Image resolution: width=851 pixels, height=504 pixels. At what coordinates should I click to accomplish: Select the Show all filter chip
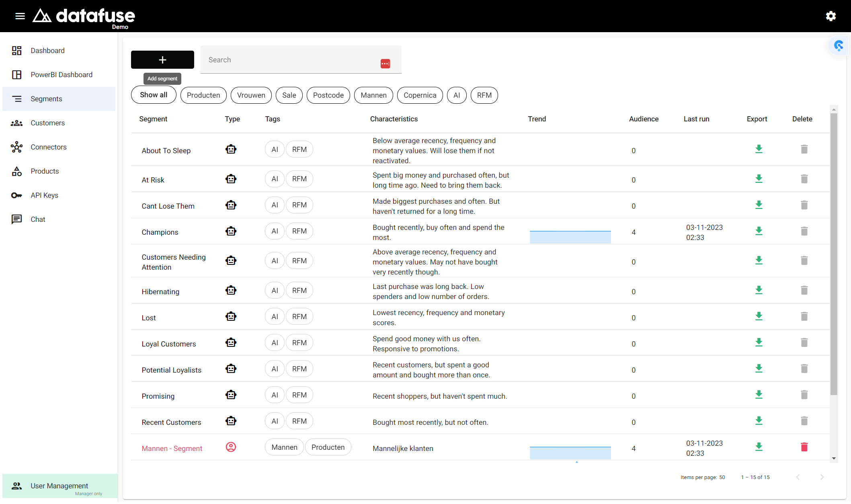(x=154, y=95)
